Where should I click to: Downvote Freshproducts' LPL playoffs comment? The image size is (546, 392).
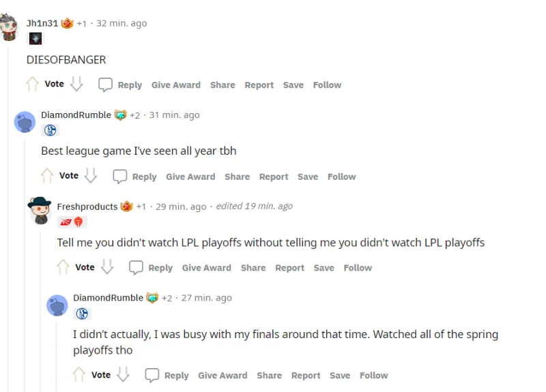coord(107,267)
